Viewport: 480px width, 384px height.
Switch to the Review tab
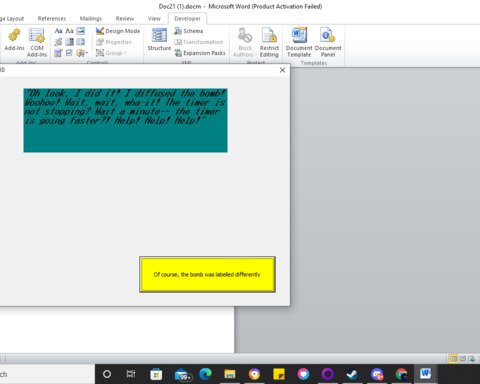point(125,19)
